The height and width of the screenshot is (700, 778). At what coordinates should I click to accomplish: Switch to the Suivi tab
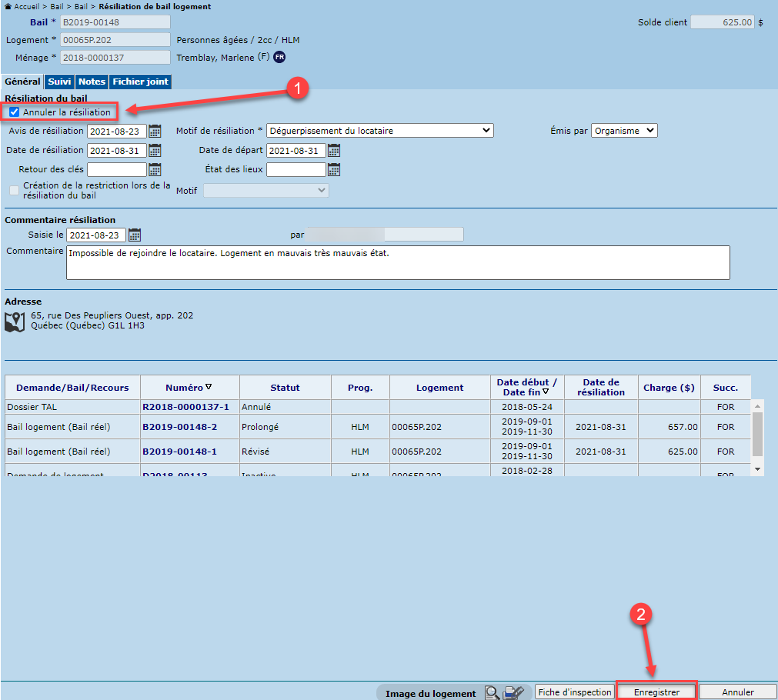point(59,82)
